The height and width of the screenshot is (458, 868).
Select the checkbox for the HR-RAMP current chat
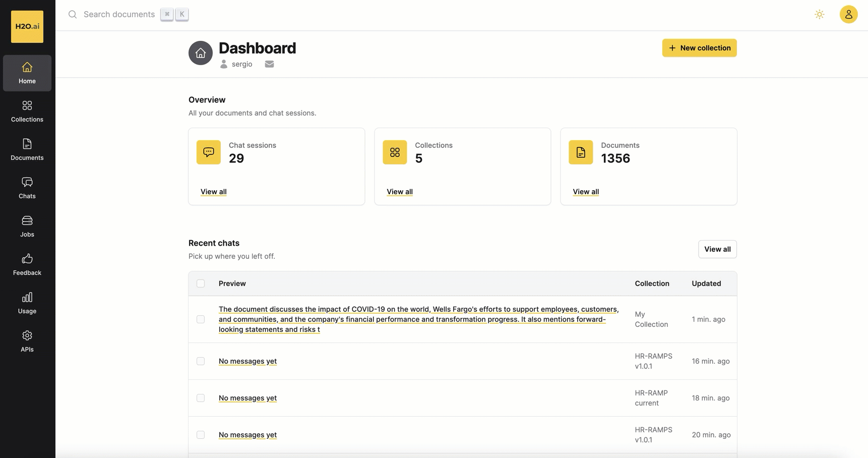click(x=201, y=398)
